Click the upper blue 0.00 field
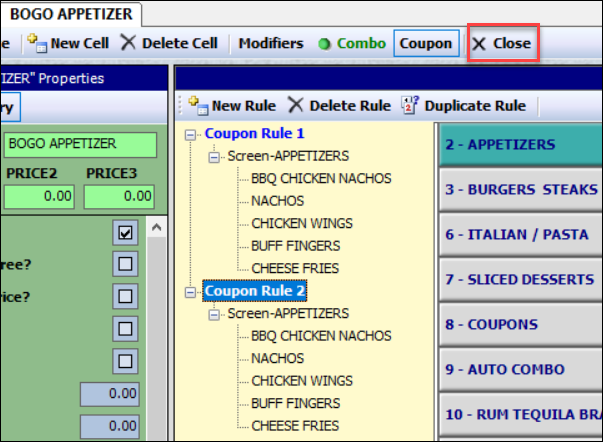The height and width of the screenshot is (442, 603). pyautogui.click(x=110, y=394)
